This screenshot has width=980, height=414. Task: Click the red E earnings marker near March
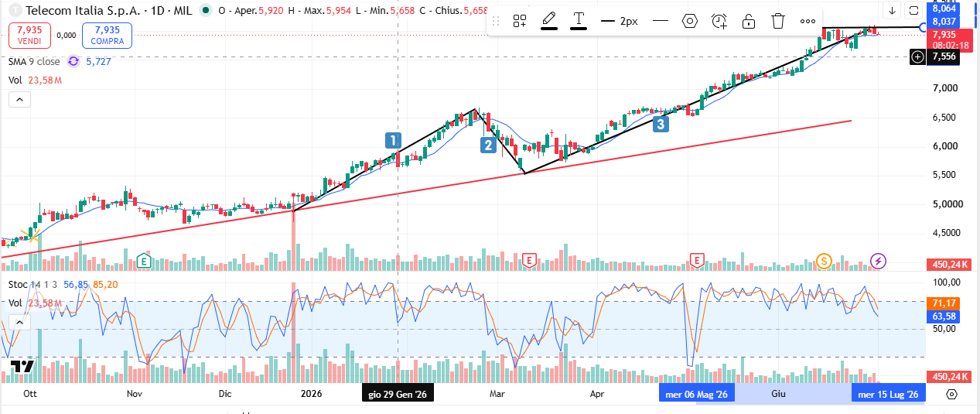pyautogui.click(x=530, y=260)
